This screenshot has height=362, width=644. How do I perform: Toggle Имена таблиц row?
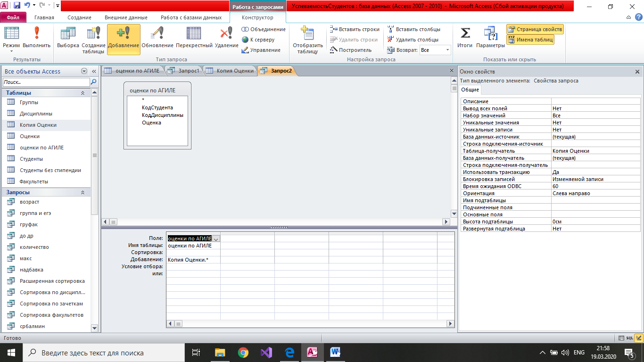[530, 40]
